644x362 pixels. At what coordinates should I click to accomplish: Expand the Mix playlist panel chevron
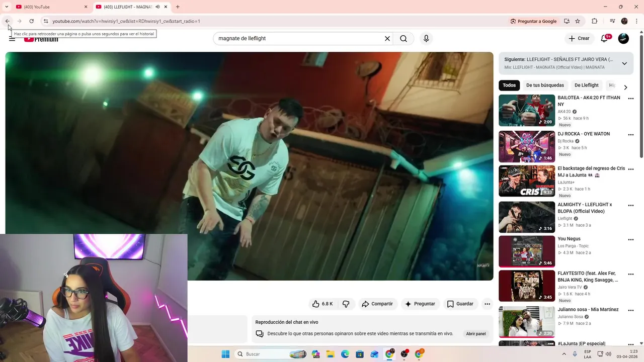tap(624, 63)
